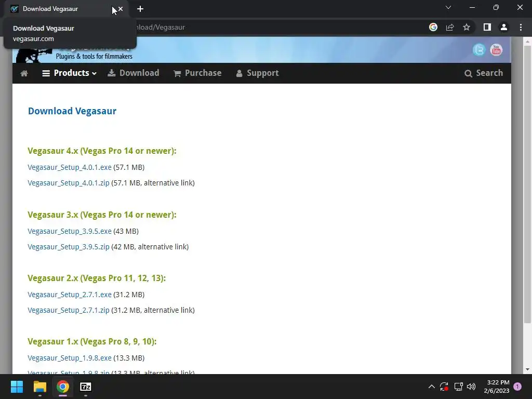Open 7-Zip from the taskbar
Image resolution: width=532 pixels, height=399 pixels.
tap(86, 387)
